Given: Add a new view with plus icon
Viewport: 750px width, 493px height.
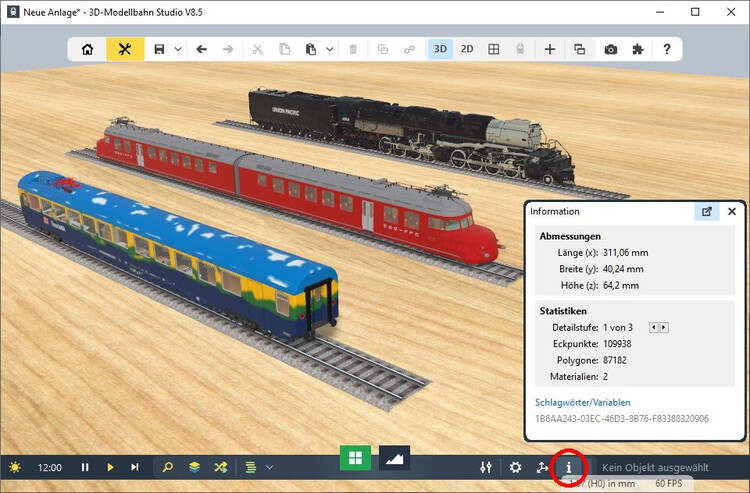Looking at the screenshot, I should click(x=550, y=49).
